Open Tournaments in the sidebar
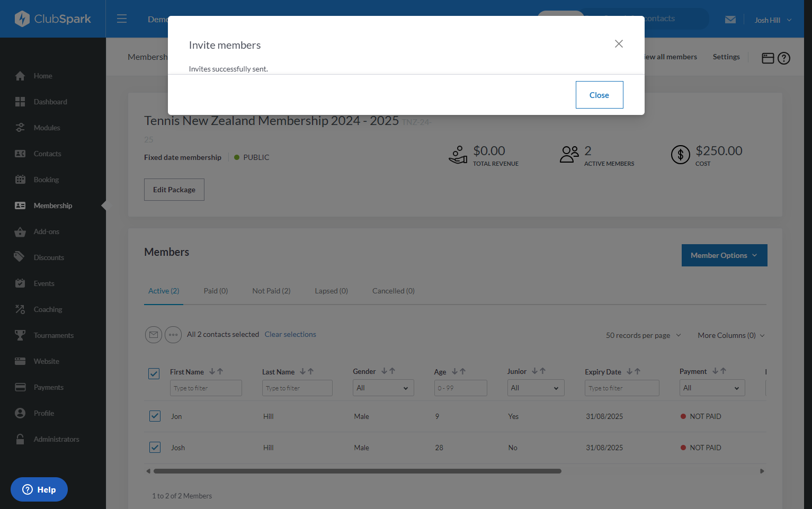This screenshot has width=812, height=509. coord(53,335)
